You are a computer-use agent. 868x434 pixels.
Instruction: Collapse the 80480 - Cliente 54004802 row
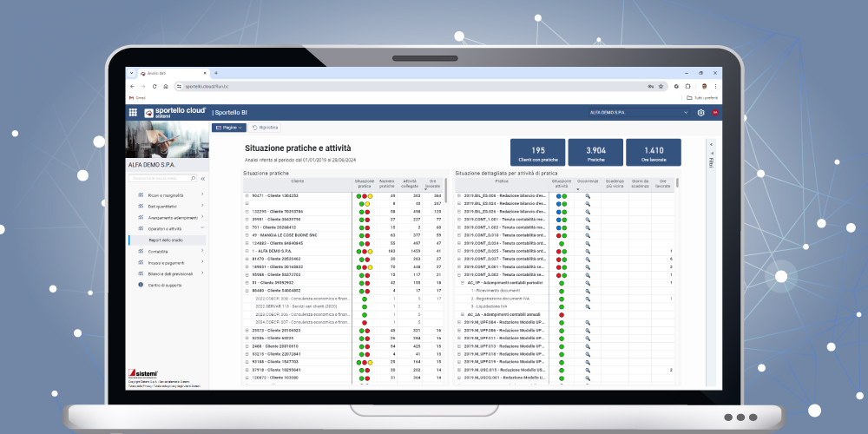pyautogui.click(x=247, y=291)
